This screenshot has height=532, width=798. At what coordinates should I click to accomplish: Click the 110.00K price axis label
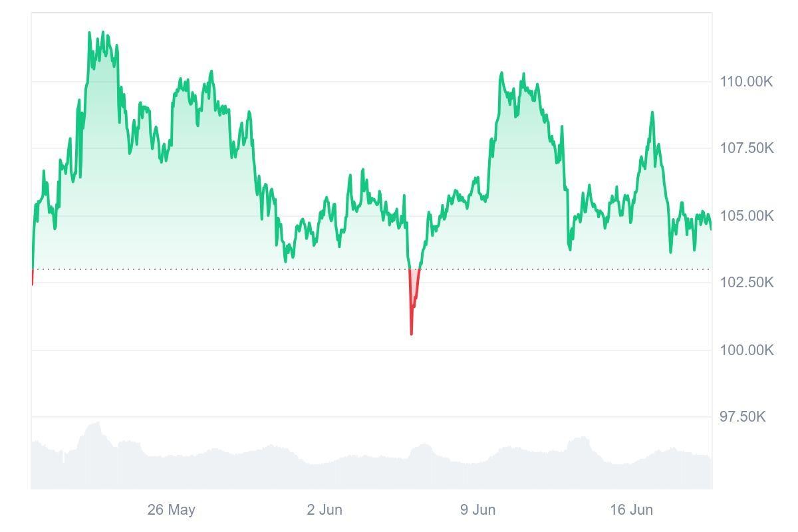point(746,82)
